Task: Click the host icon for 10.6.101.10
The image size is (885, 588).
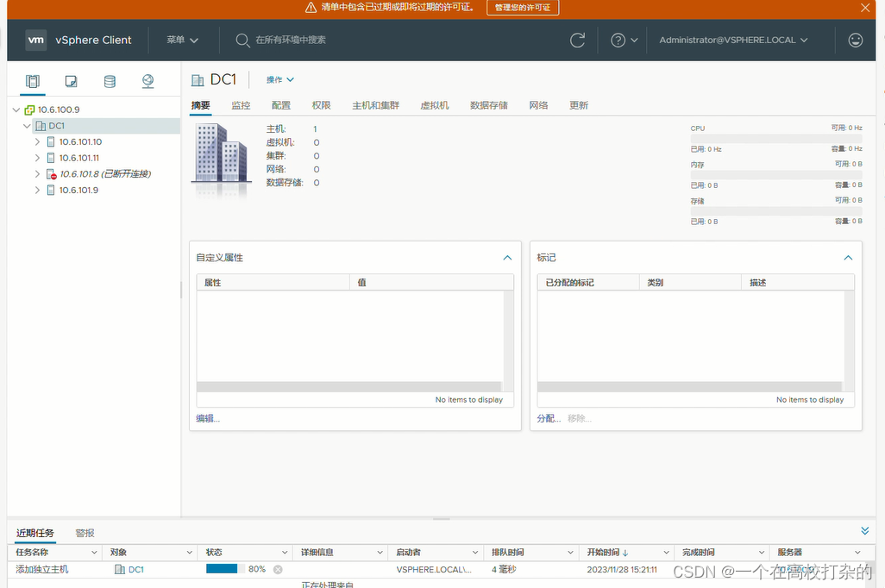Action: (51, 141)
